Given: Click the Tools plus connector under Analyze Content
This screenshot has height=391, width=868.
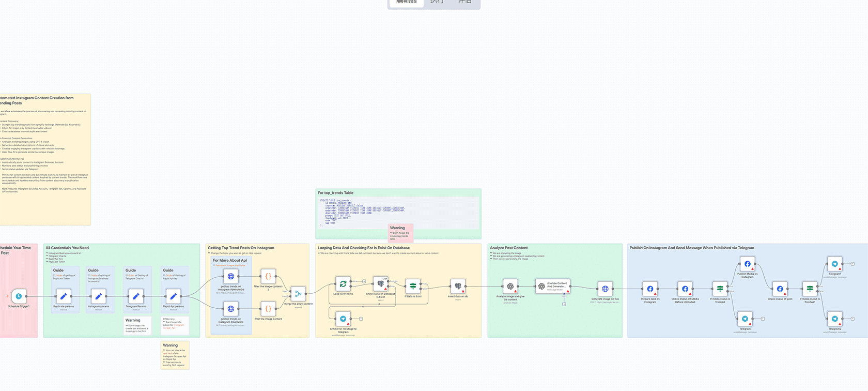Looking at the screenshot, I should pos(564,304).
